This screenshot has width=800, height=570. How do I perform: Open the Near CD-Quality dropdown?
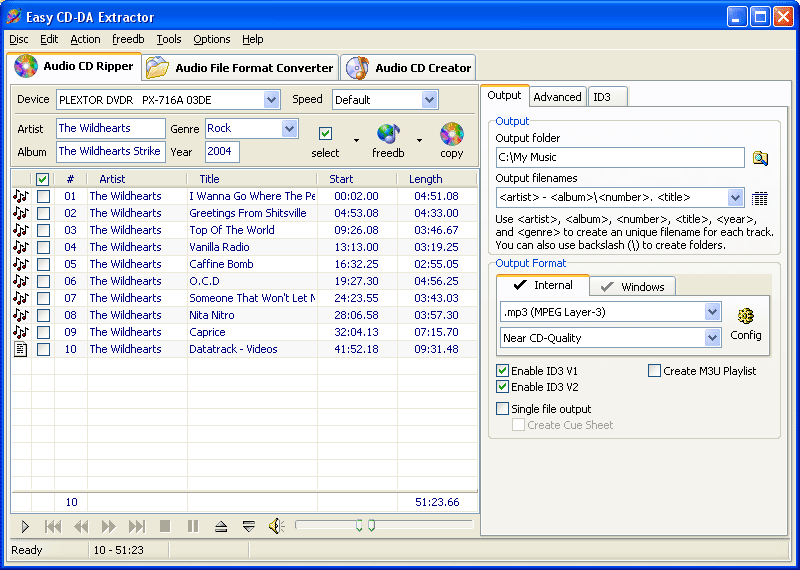tap(712, 337)
